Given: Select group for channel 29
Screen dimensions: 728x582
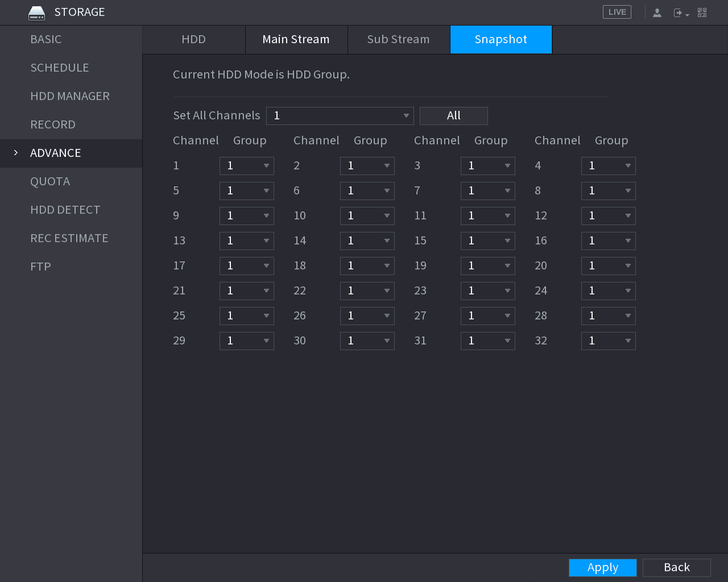Looking at the screenshot, I should (x=247, y=340).
